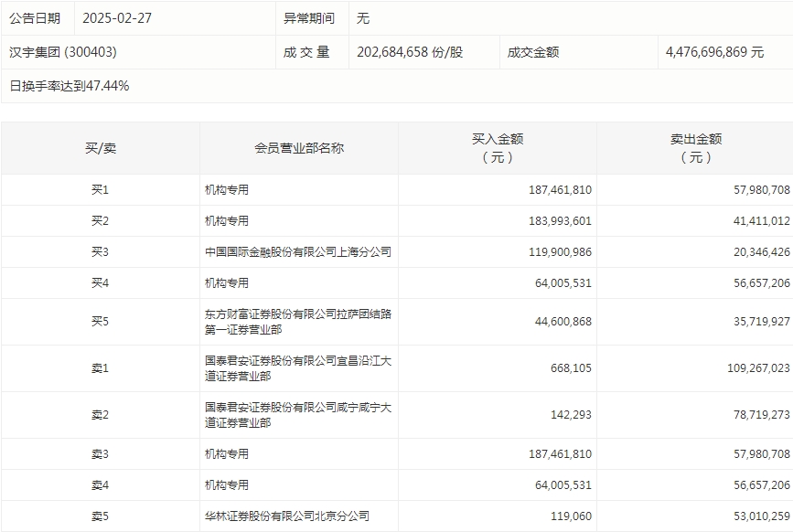The image size is (793, 532).
Task: Select sell amount 56,657,206 in 卖4 row
Action: point(762,485)
